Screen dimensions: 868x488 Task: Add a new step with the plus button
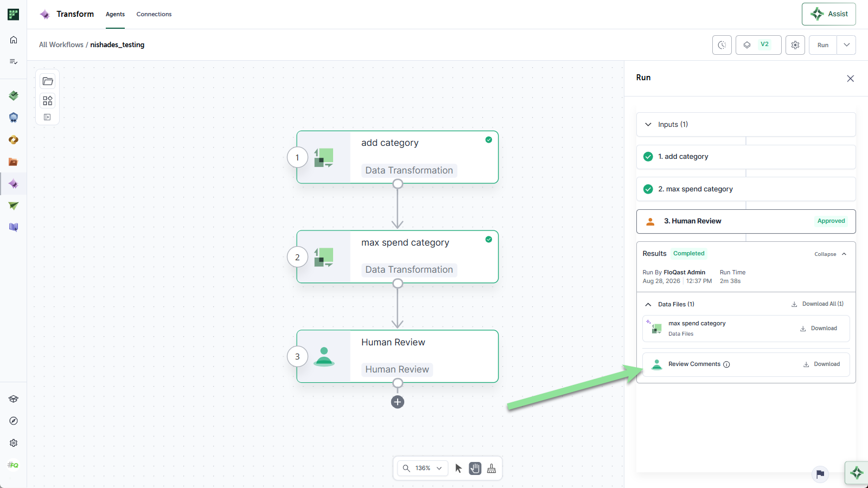[x=398, y=402]
